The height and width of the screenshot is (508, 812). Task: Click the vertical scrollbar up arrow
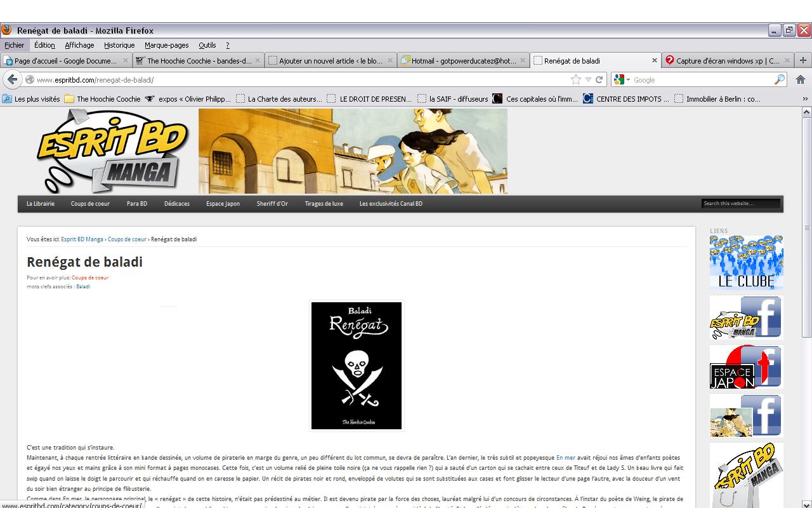807,112
